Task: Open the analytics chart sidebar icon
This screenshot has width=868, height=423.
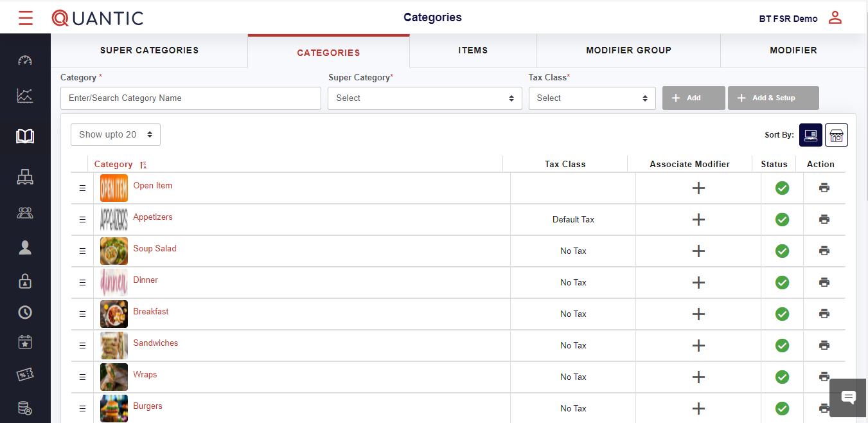Action: click(25, 96)
